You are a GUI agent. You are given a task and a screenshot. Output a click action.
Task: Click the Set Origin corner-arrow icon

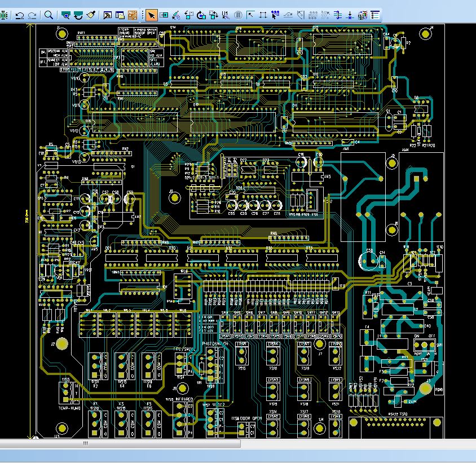[250, 15]
